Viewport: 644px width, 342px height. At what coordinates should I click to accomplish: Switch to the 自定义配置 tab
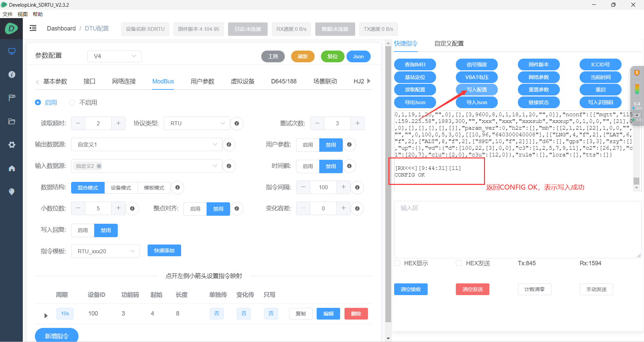click(449, 44)
